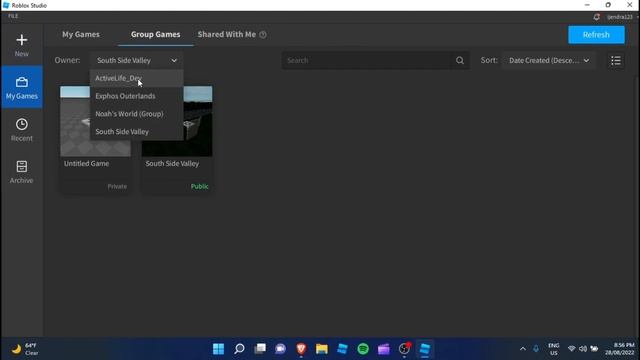Screen dimensions: 640x360
Task: Click the Public status label
Action: pyautogui.click(x=200, y=187)
